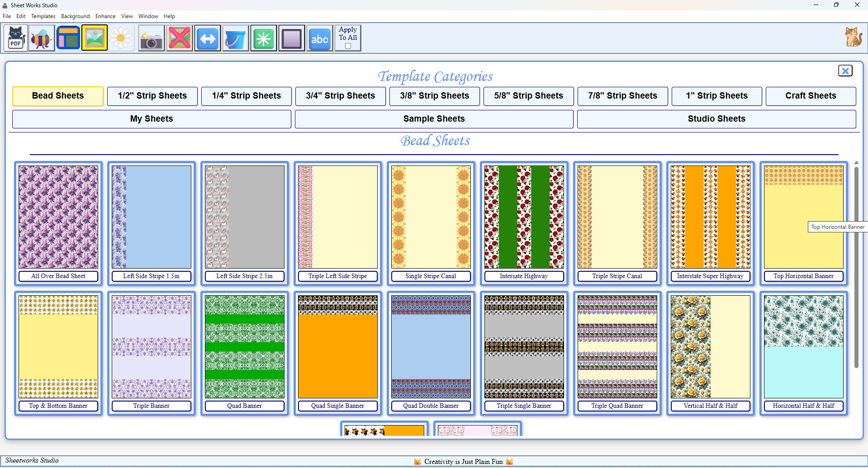Click the cat PDF export icon
868x468 pixels.
point(16,38)
